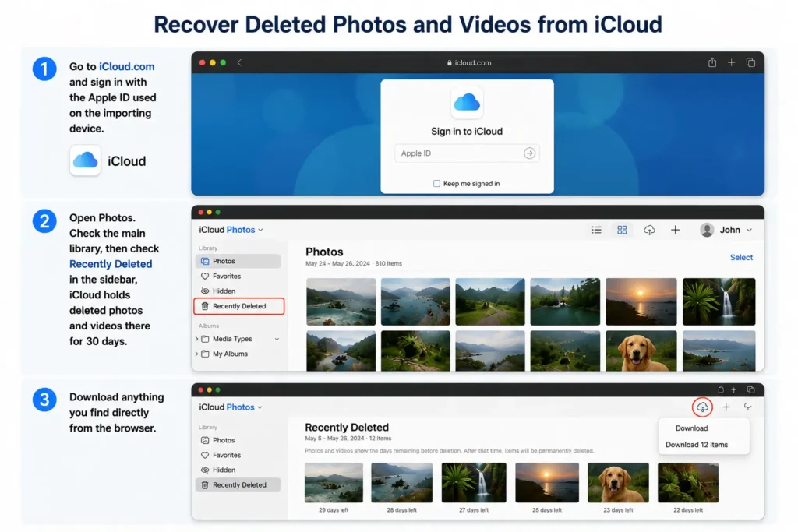The image size is (798, 532).
Task: Switch to list view icon in Photos window
Action: [596, 230]
